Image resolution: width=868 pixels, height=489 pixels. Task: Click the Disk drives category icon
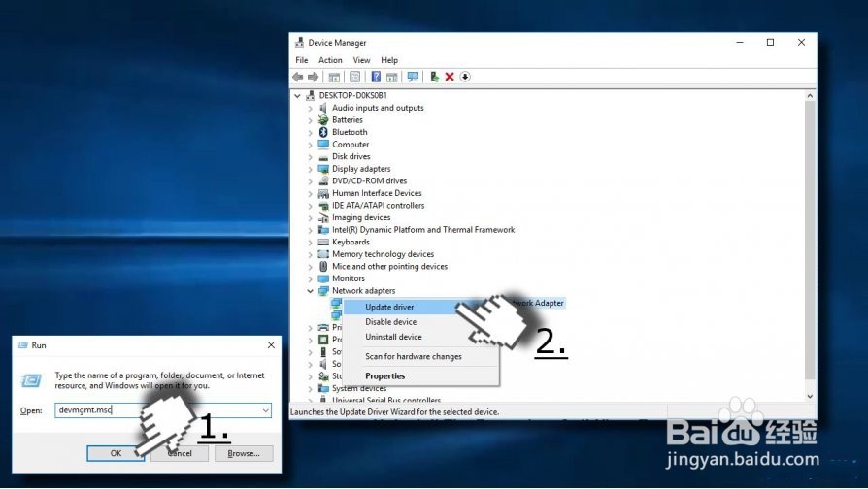(323, 157)
